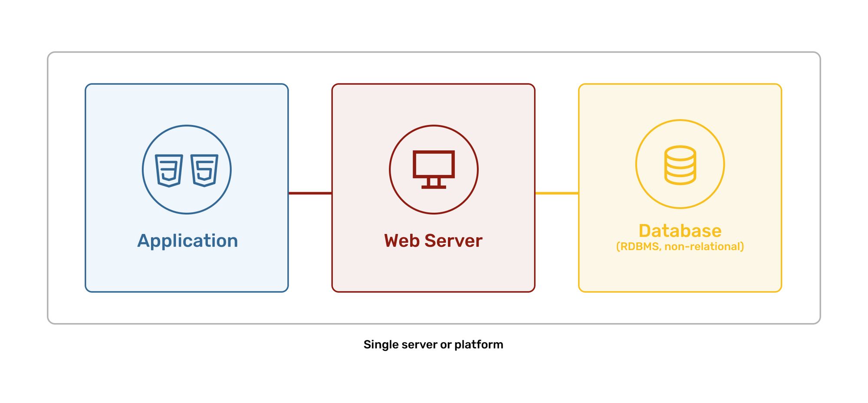Viewport: 868px width, 403px height.
Task: Select the monitor icon inside Web Server box
Action: click(x=434, y=167)
